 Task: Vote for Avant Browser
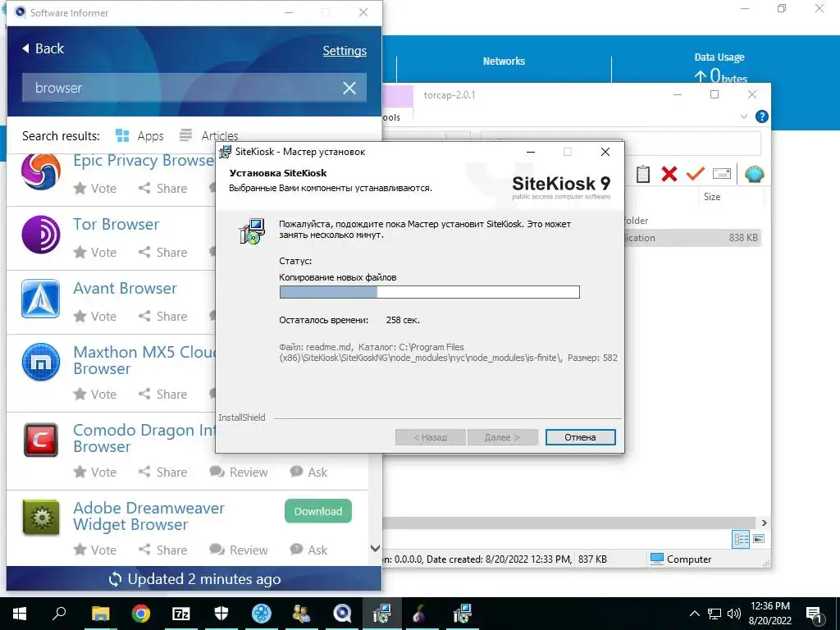click(95, 317)
